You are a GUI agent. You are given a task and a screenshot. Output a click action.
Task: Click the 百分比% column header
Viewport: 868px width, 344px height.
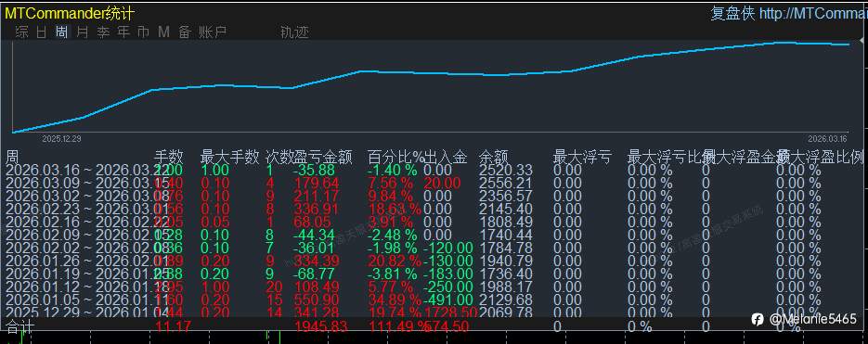(x=396, y=157)
